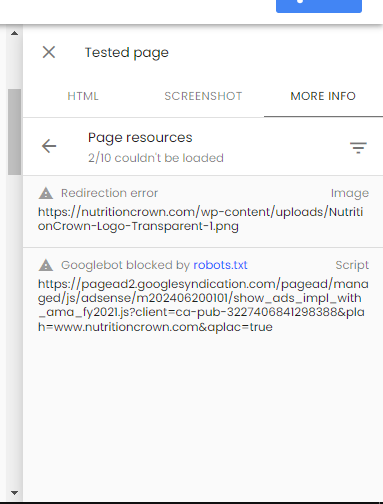Screen dimensions: 383x504
Task: Click the Redirection error warning triangle
Action: pyautogui.click(x=46, y=193)
